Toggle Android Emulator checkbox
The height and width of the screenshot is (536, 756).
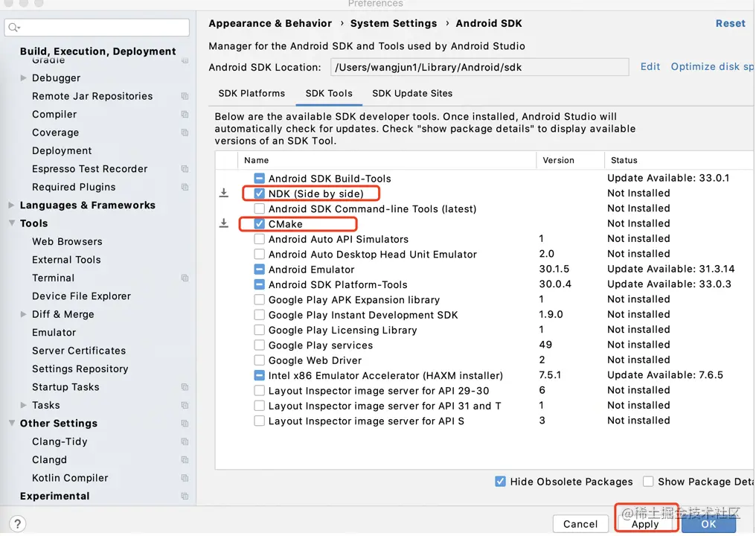click(260, 269)
